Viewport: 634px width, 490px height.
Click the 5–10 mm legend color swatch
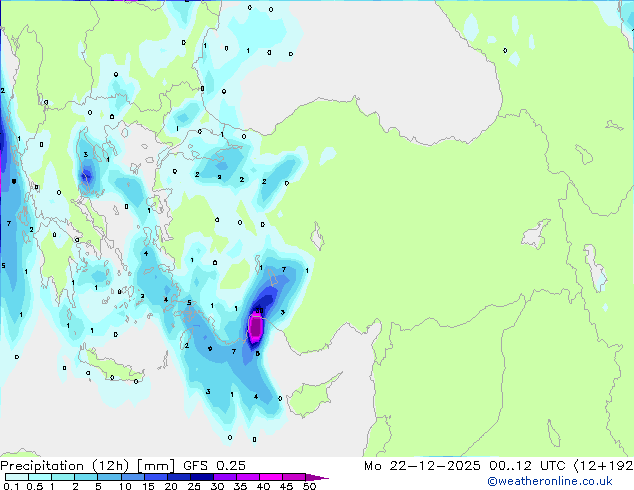109,477
